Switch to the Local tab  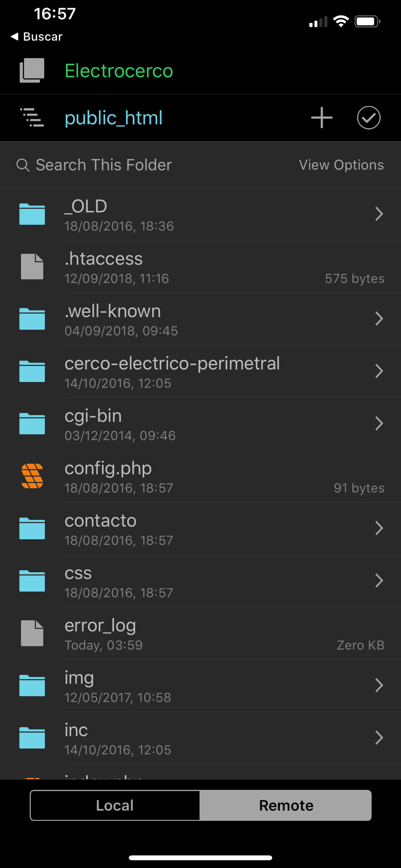tap(115, 805)
